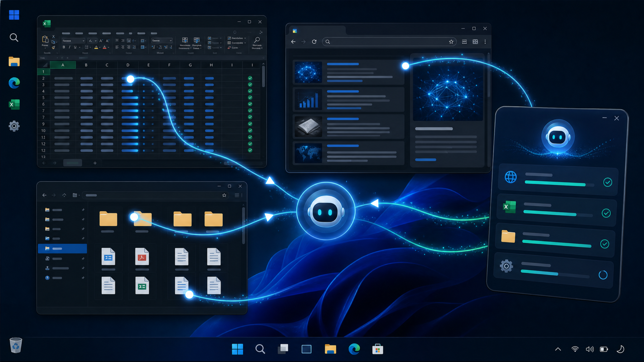Screen dimensions: 644x362
Task: Select the highlighted sidebar folder in file explorer
Action: click(x=62, y=249)
